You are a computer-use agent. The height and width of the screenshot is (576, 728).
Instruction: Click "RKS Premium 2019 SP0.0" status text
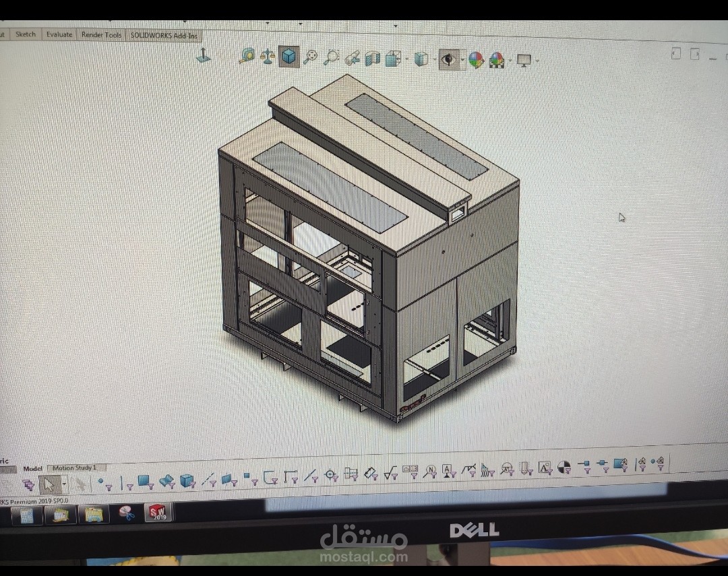click(x=34, y=501)
